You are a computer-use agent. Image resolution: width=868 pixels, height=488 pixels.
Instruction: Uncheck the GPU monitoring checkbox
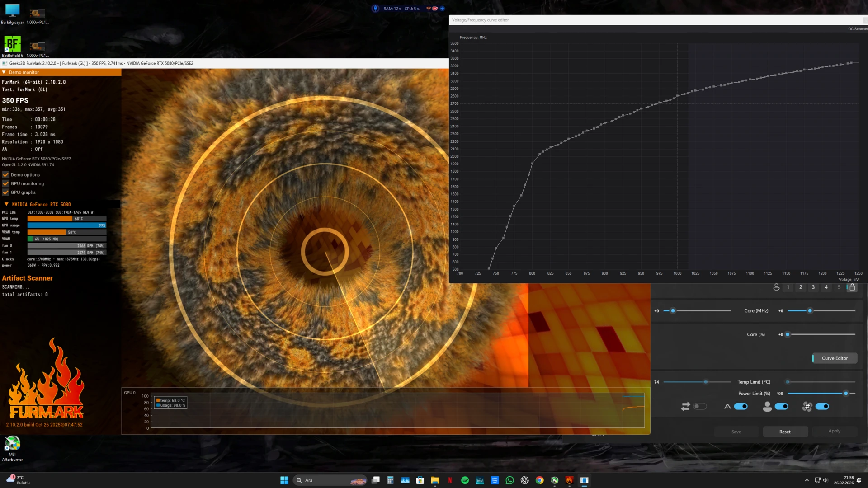coord(6,183)
